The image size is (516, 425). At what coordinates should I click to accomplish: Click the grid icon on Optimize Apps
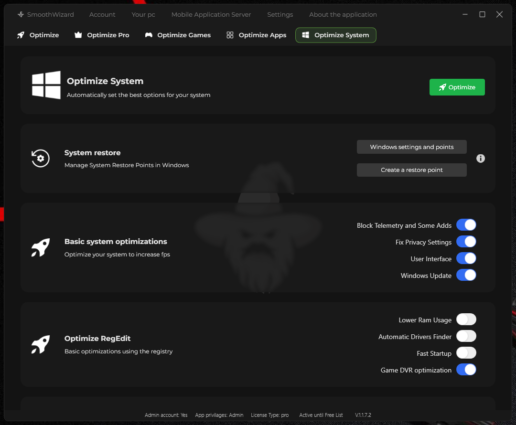(230, 35)
